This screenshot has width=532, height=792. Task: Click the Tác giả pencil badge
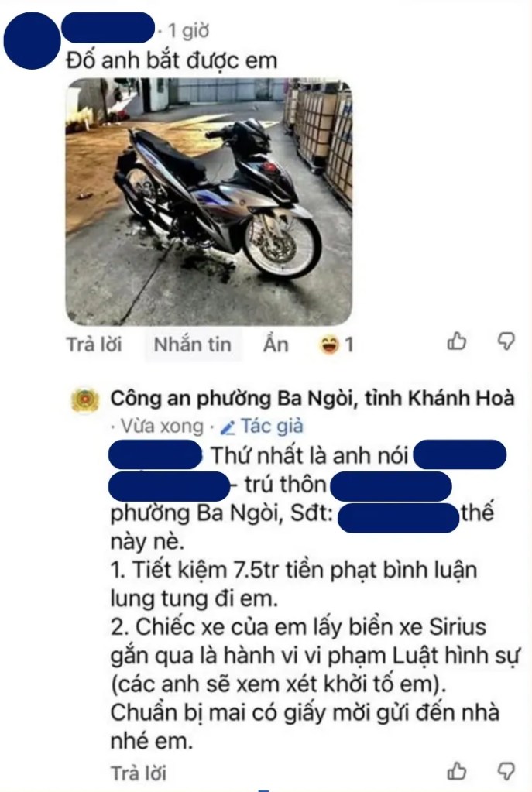click(262, 427)
